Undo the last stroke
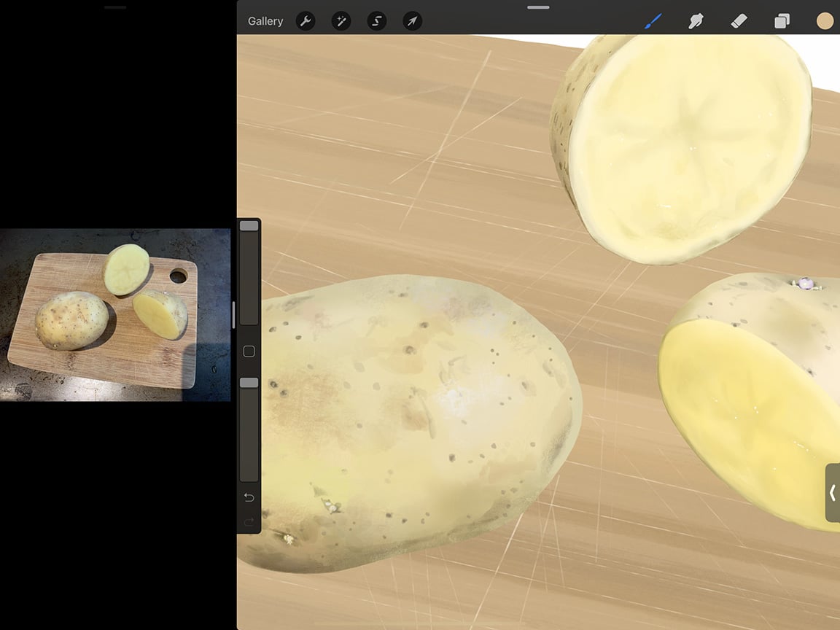The width and height of the screenshot is (840, 630). (x=248, y=497)
